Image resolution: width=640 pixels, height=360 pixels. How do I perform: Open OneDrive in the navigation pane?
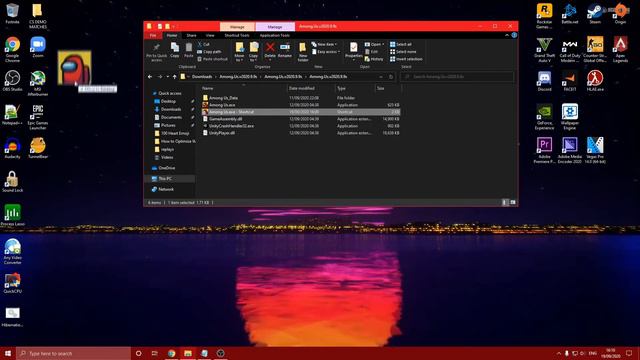pos(167,168)
